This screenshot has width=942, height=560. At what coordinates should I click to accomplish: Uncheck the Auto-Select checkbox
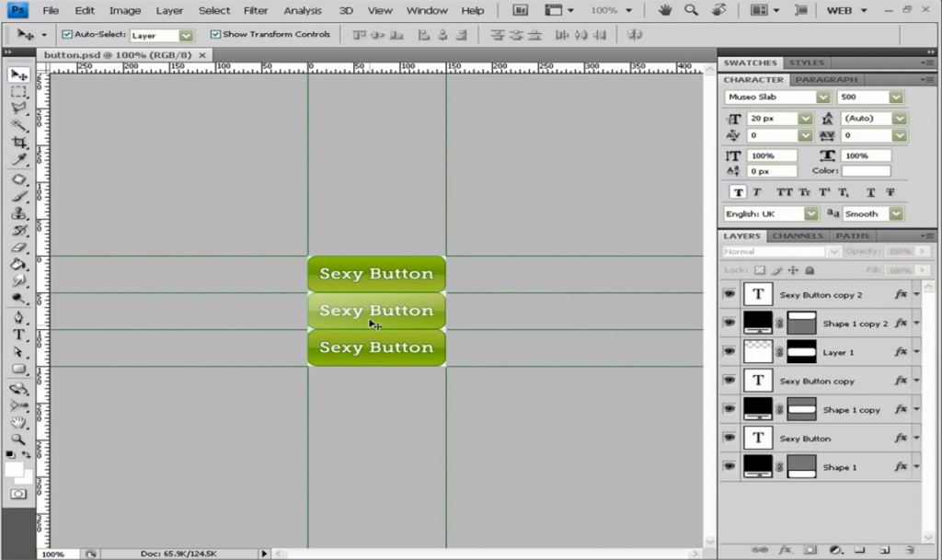tap(67, 35)
